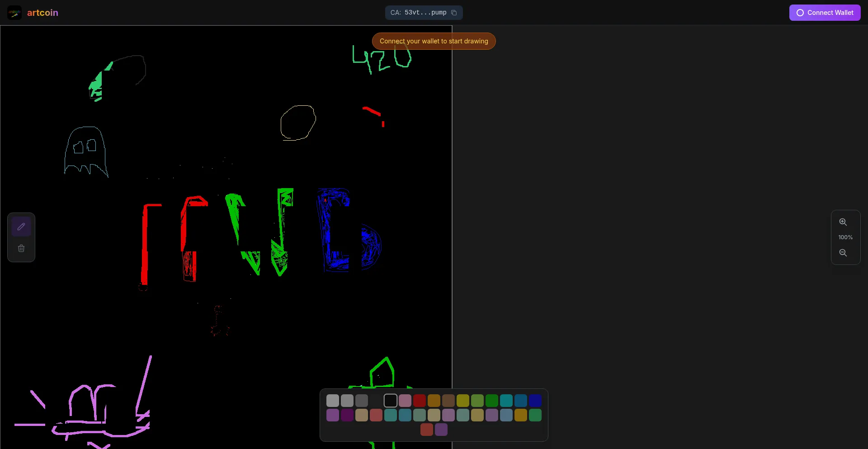Image resolution: width=868 pixels, height=449 pixels.
Task: Select the pencil drawing tool
Action: click(21, 227)
